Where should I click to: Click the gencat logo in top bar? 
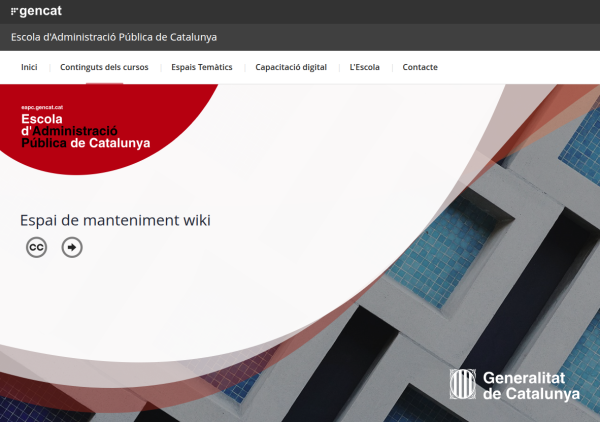tap(36, 11)
